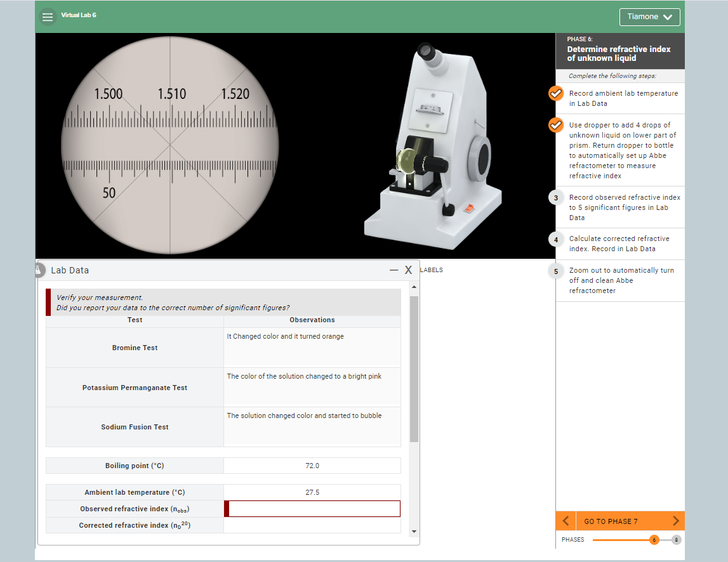Open the Tiamone account dropdown
Image resolution: width=728 pixels, height=562 pixels.
point(649,17)
